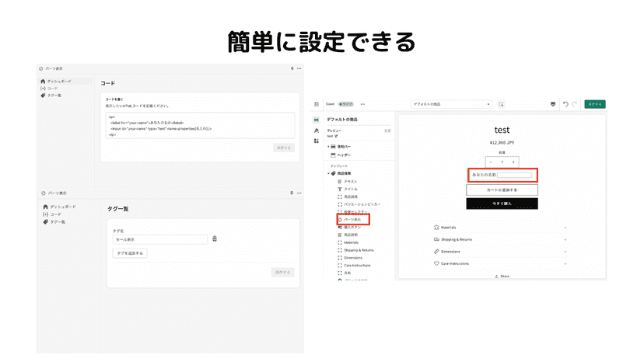Select the 購入ボタン block

352,227
